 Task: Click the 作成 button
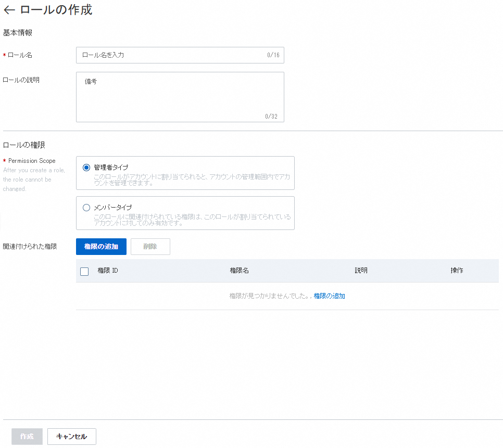tap(27, 437)
